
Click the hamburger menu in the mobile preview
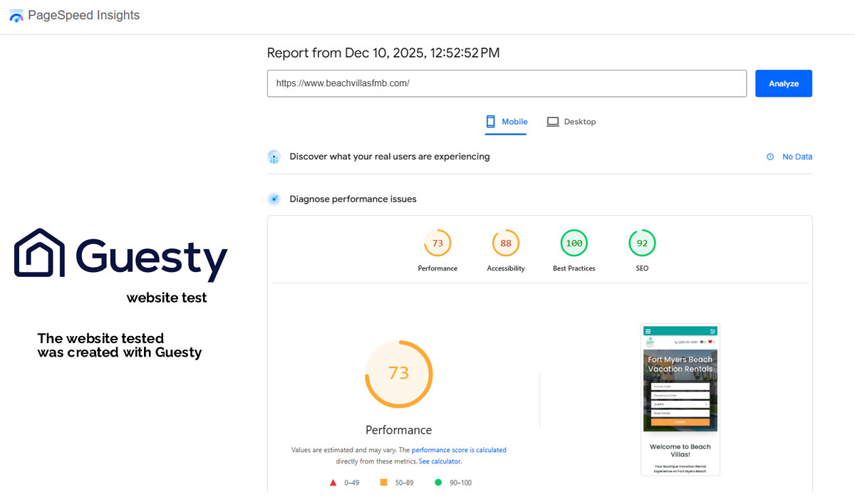648,331
